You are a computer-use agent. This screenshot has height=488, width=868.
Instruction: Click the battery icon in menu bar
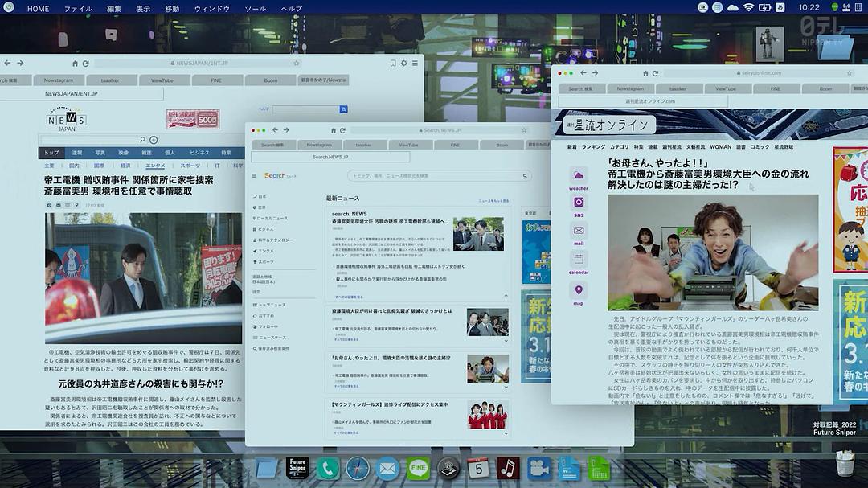(764, 8)
